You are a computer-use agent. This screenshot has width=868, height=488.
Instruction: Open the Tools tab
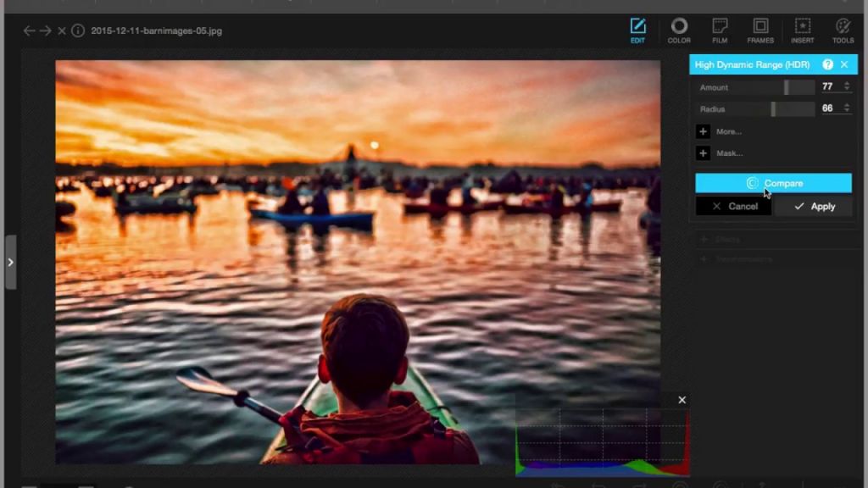[x=843, y=30]
